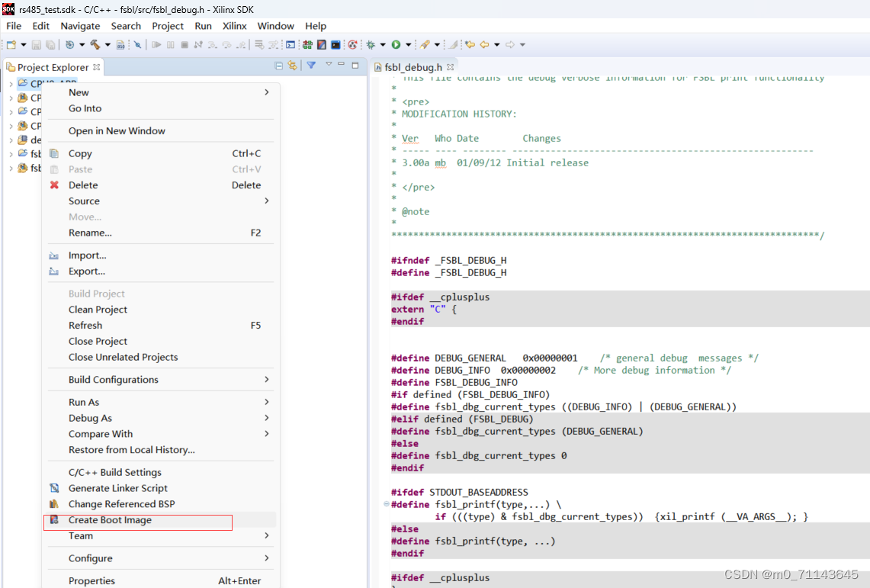Select Properties at the context menu bottom

click(91, 580)
